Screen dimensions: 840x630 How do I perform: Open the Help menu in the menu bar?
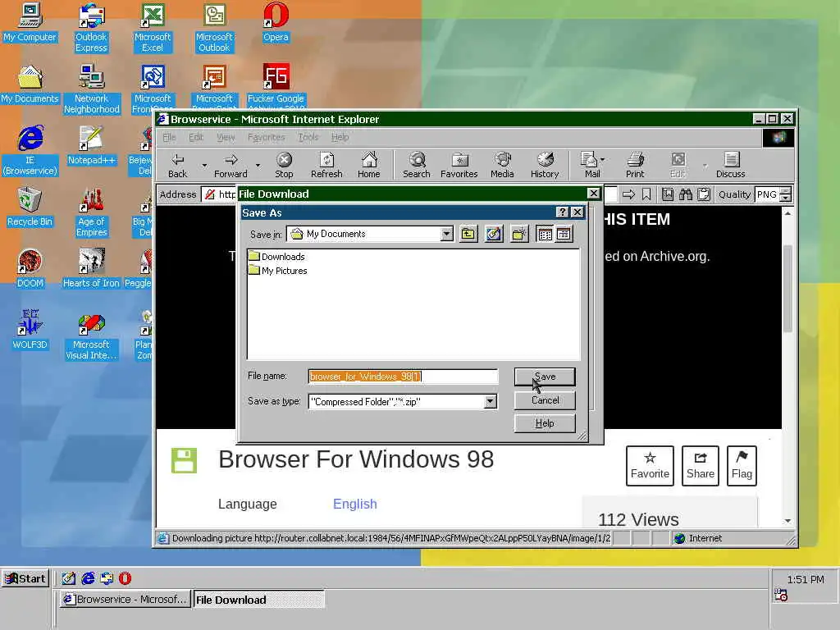[340, 137]
